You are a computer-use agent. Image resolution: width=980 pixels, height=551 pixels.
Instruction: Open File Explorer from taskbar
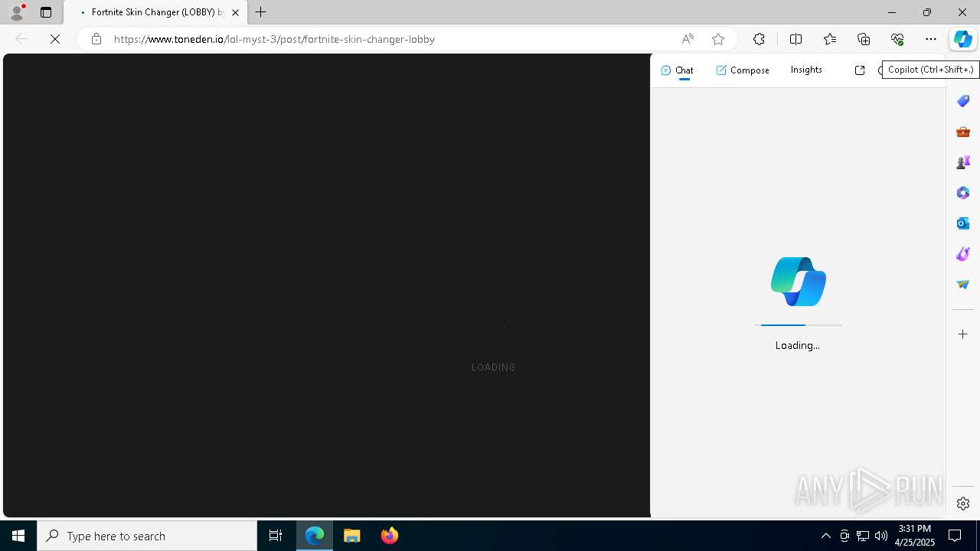(352, 536)
